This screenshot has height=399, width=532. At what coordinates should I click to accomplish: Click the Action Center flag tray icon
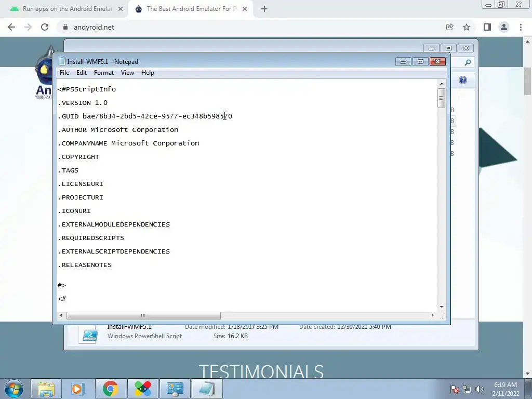(x=455, y=389)
